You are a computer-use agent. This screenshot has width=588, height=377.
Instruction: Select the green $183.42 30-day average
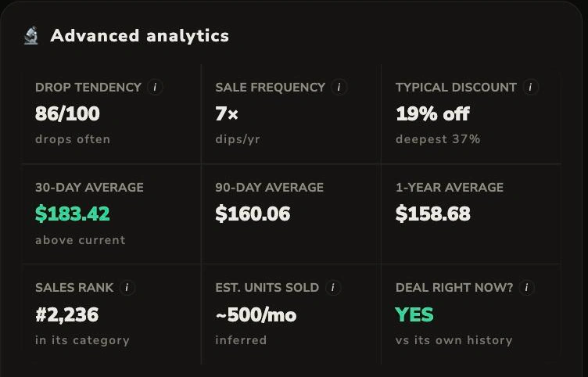(x=73, y=214)
